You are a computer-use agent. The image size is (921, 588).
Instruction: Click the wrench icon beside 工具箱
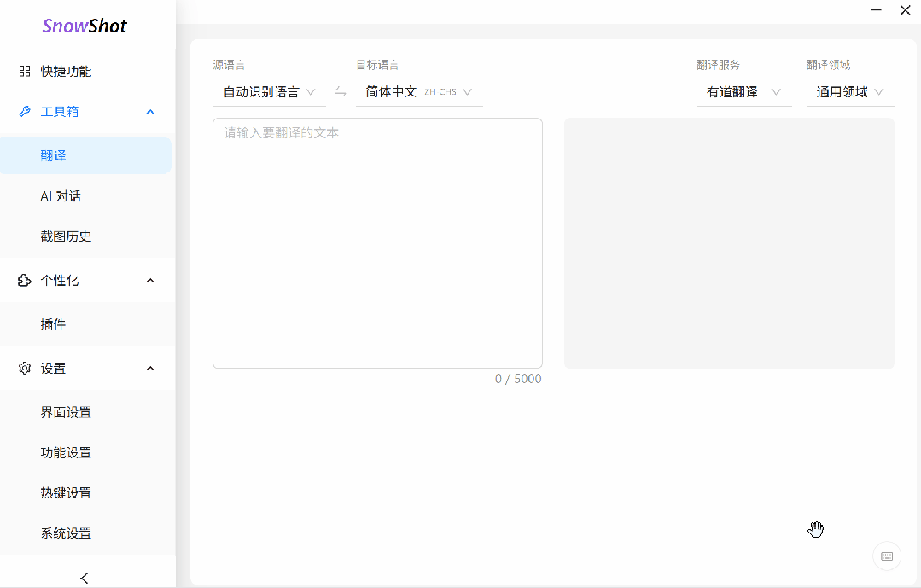click(25, 112)
